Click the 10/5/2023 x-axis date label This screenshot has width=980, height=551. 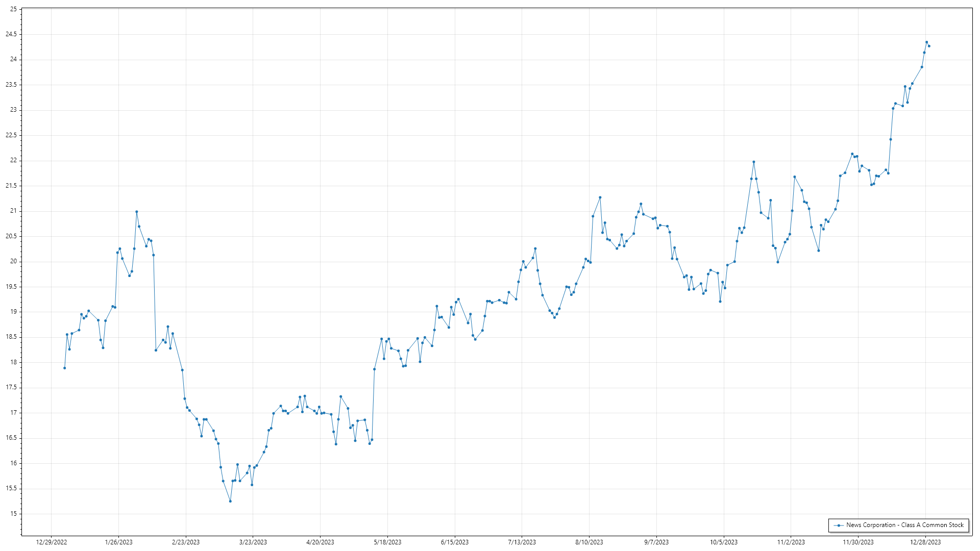(723, 542)
